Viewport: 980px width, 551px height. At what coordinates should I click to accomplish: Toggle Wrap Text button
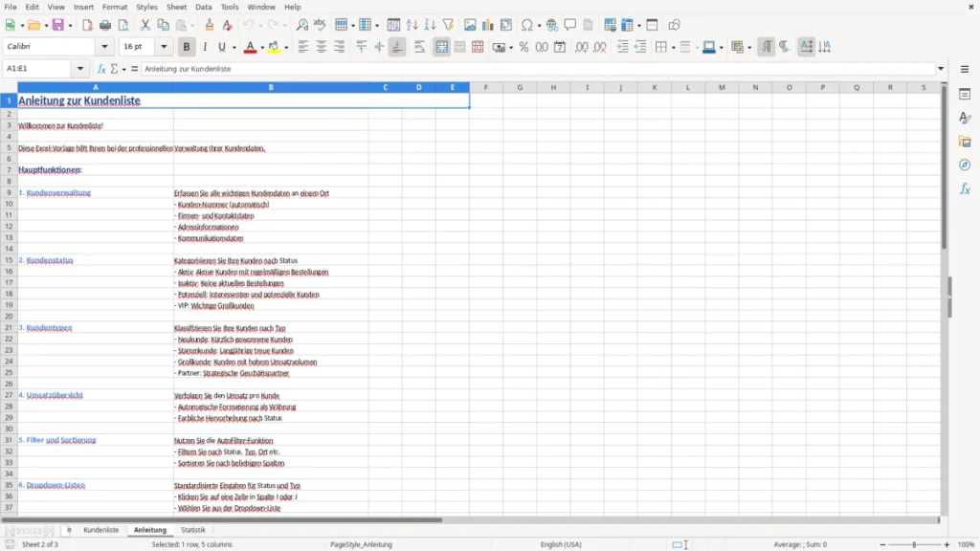tap(419, 47)
